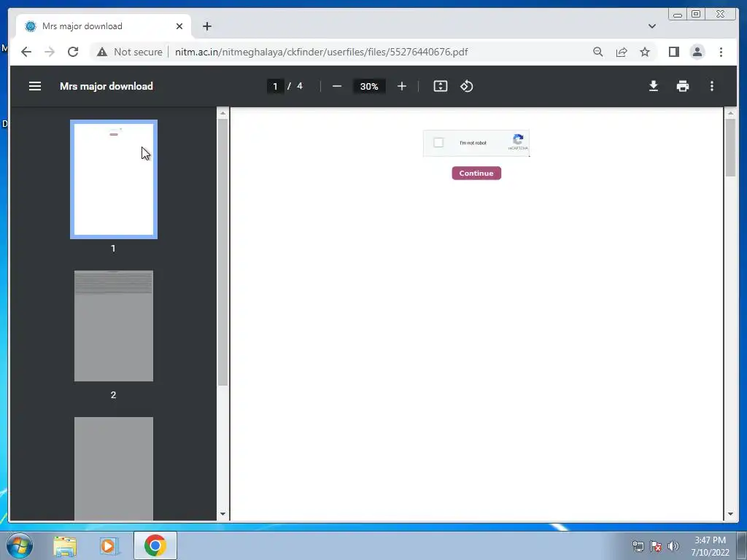Minimize the Chrome window
The height and width of the screenshot is (560, 747).
click(x=678, y=15)
